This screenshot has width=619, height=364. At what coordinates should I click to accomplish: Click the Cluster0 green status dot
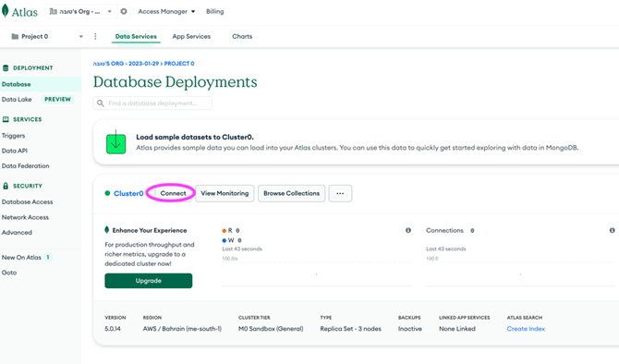tap(107, 193)
